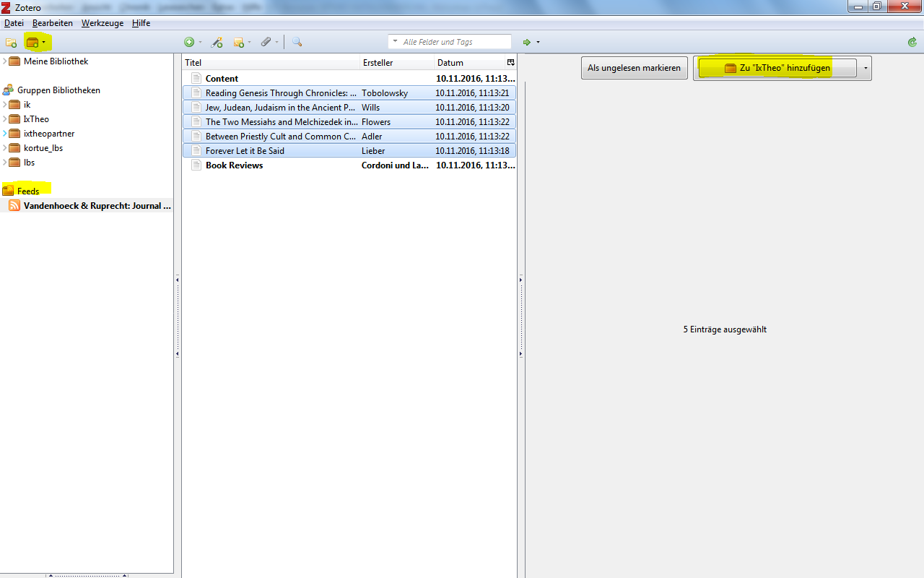Click the Meine Bibliothek library icon
924x578 pixels.
[14, 61]
